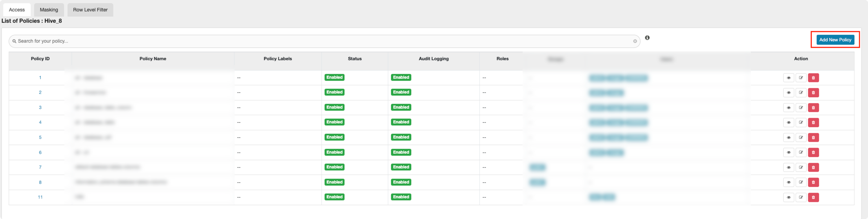Open the Row Level Filter tab
Screen dimensions: 868x219
90,10
